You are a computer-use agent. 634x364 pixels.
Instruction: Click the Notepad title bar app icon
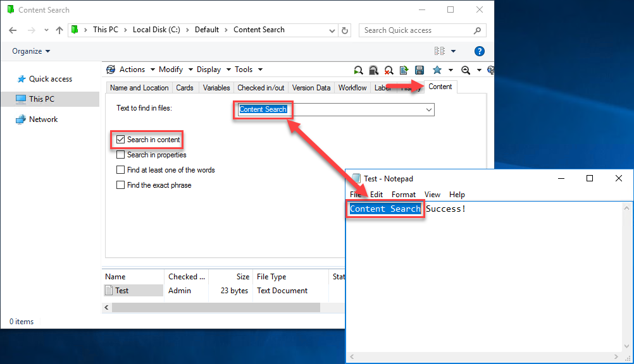click(356, 178)
